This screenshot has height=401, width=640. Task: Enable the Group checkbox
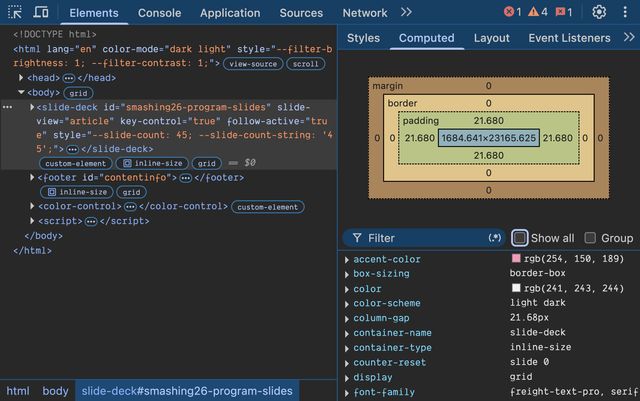tap(590, 238)
